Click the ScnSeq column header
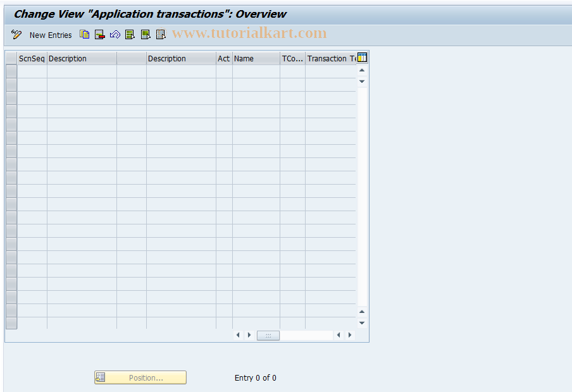 [x=32, y=58]
